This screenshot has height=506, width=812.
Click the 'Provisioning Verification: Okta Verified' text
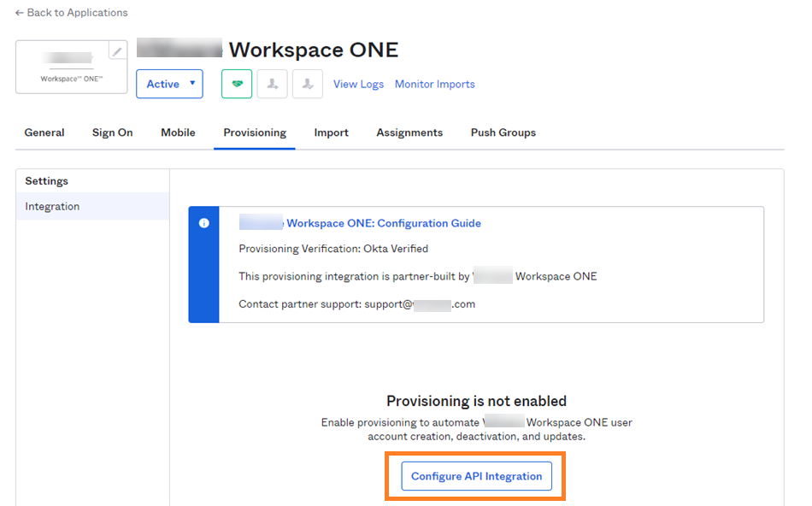(333, 249)
